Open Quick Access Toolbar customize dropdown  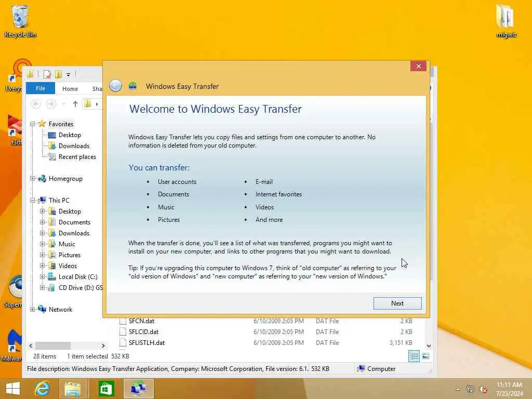(x=68, y=74)
